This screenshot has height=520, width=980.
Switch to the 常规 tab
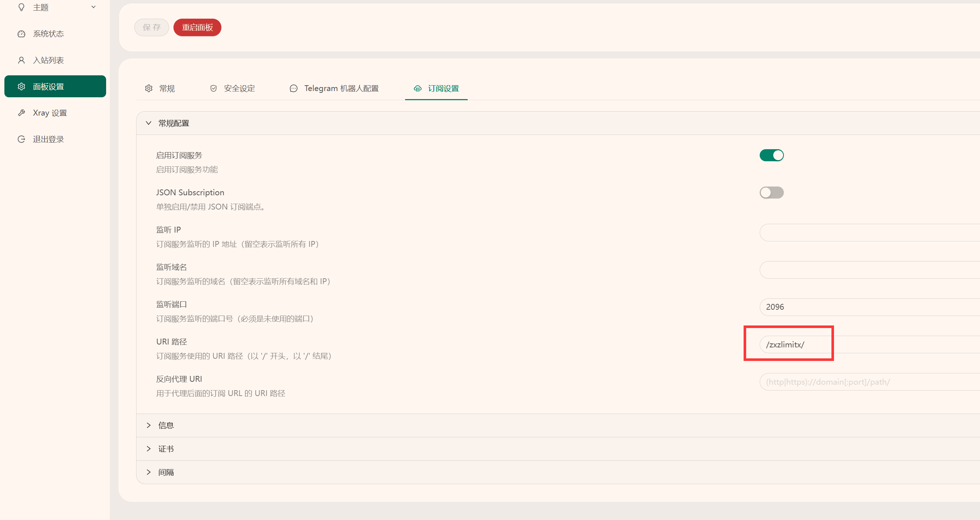point(160,88)
